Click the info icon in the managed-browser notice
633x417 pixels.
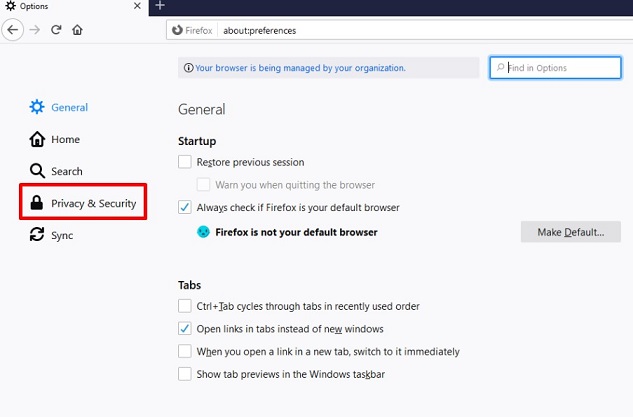point(189,68)
